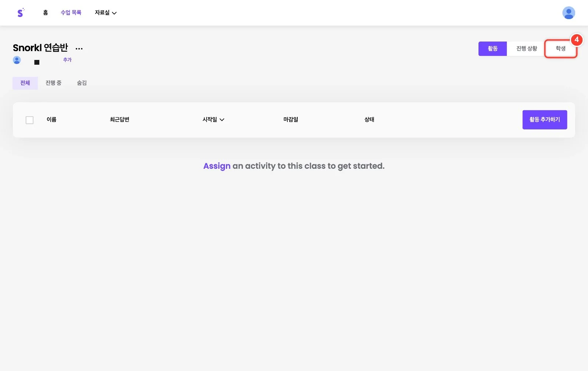Toggle the select-all checkbox in table header
The image size is (588, 371).
(x=29, y=120)
